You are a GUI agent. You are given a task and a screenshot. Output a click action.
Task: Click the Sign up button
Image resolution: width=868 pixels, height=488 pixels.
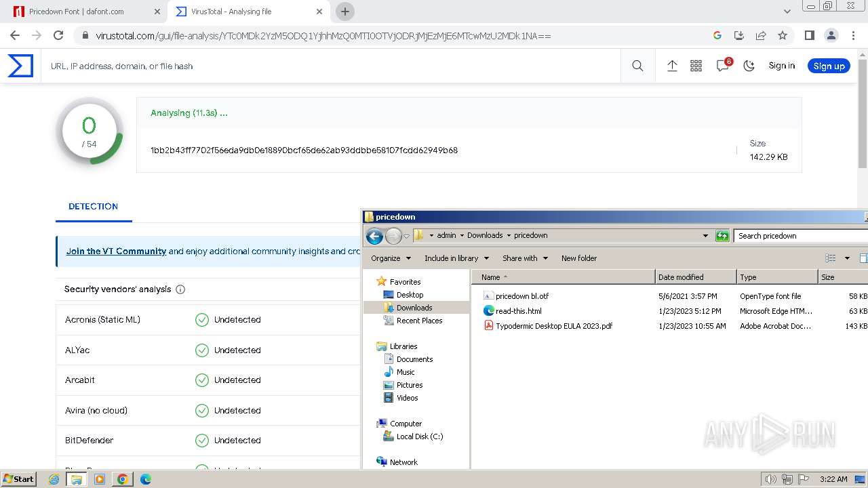(829, 66)
